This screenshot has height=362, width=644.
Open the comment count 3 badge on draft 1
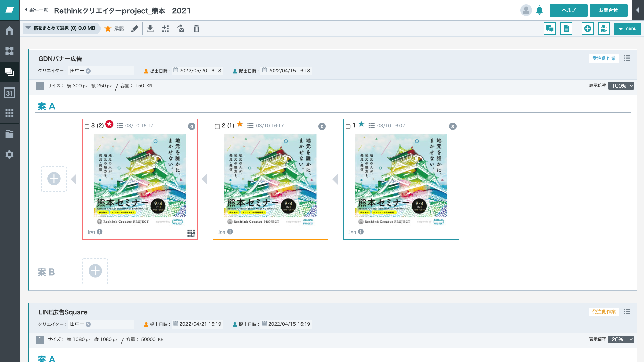click(x=452, y=126)
